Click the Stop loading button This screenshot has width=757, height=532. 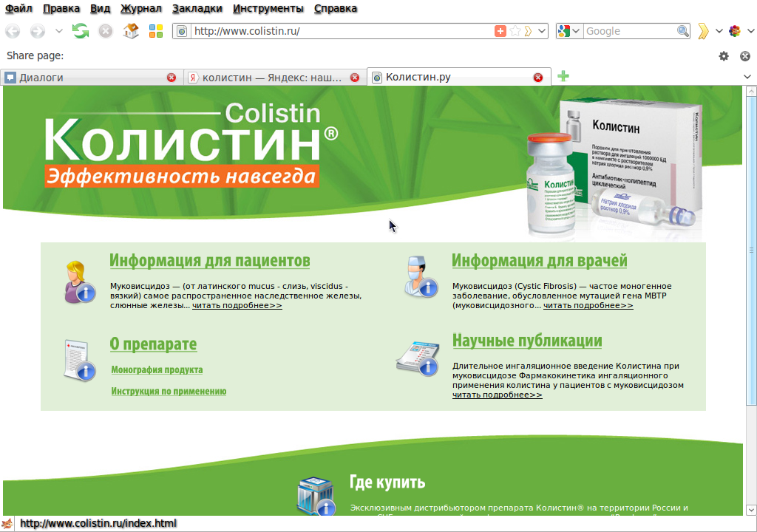[106, 31]
